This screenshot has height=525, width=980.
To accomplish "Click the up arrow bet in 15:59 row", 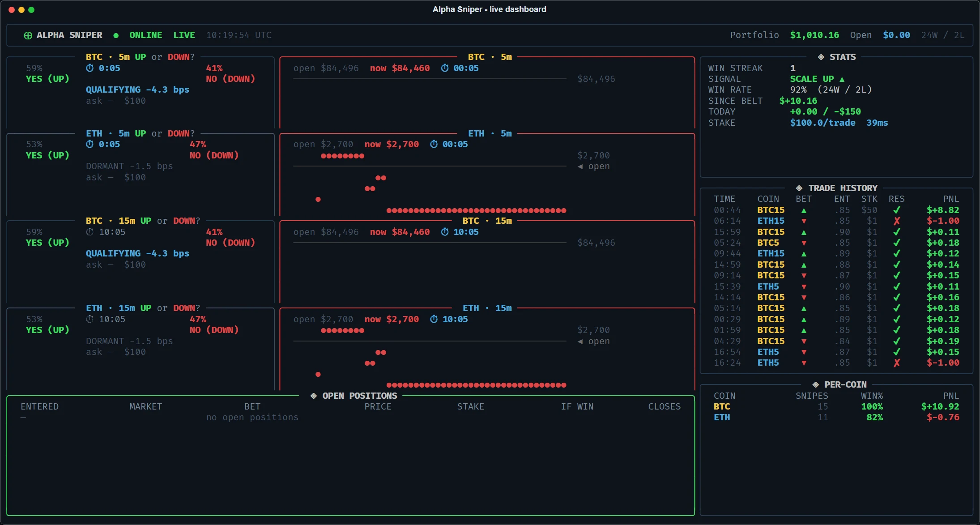I will click(x=804, y=232).
